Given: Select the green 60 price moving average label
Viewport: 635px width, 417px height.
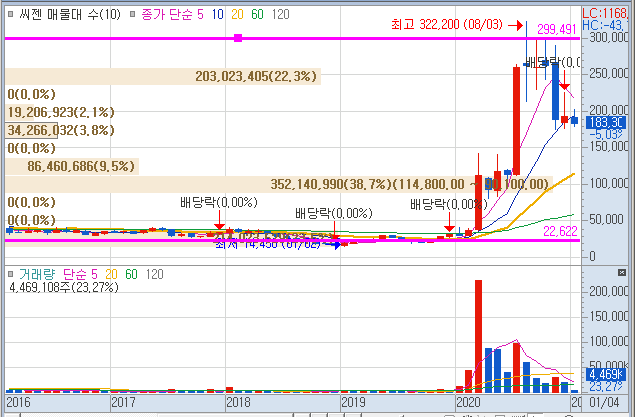Looking at the screenshot, I should pyautogui.click(x=257, y=15).
